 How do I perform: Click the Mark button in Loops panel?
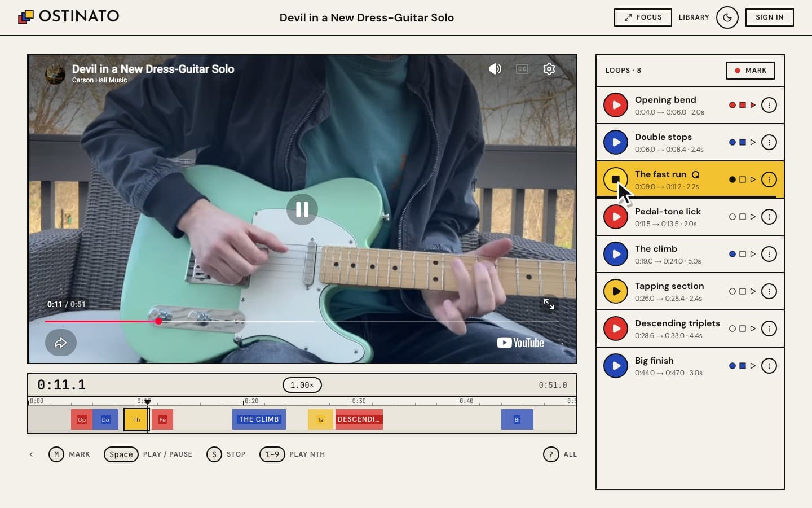[751, 71]
